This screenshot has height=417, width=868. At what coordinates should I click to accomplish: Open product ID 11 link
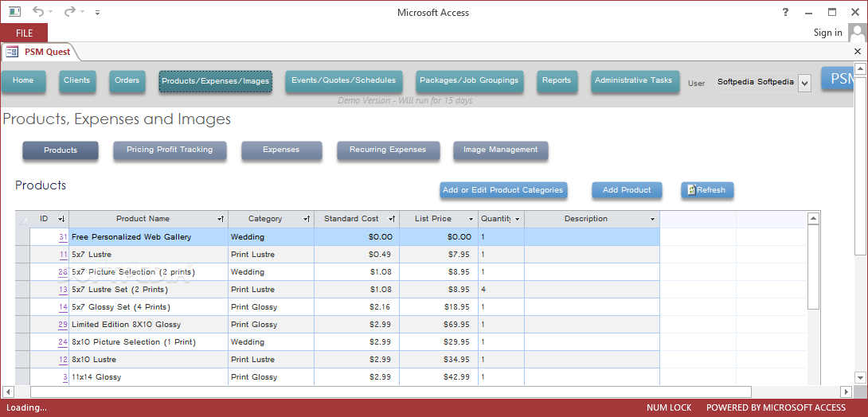coord(64,255)
